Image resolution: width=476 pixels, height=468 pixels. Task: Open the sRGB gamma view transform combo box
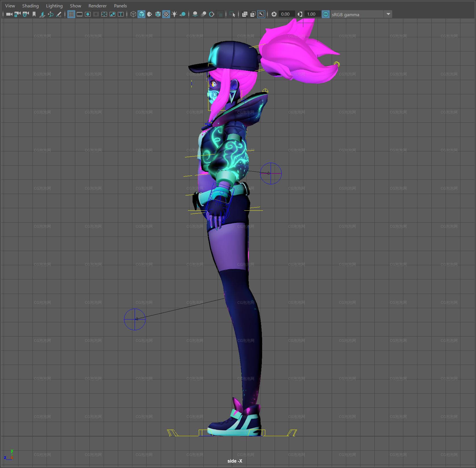[x=361, y=14]
